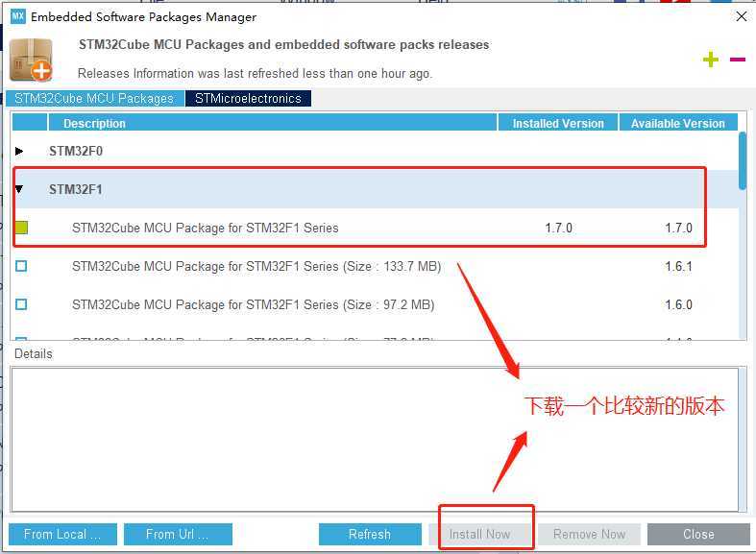Click the magenta minus collapse-all icon

(x=738, y=60)
